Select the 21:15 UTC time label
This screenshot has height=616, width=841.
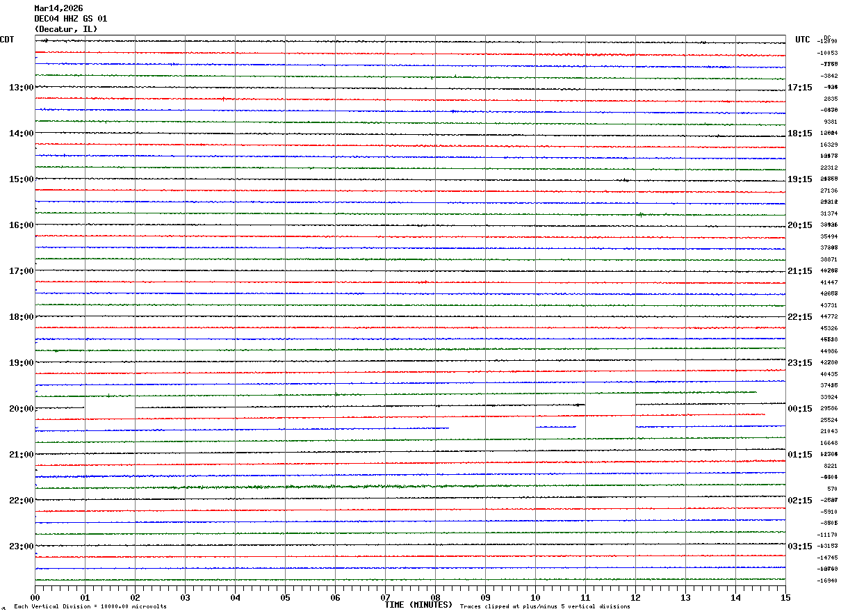click(800, 271)
